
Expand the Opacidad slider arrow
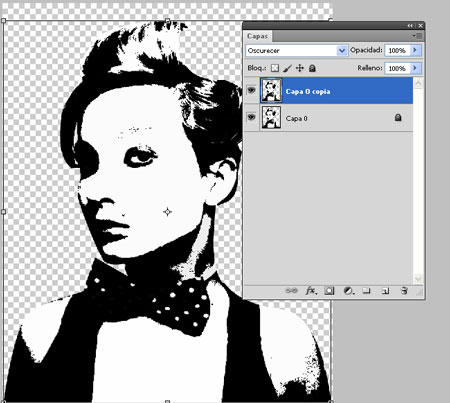(x=415, y=50)
